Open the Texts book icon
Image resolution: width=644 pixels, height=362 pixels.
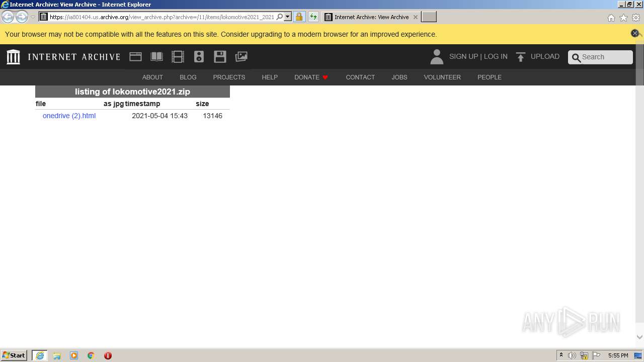coord(156,57)
